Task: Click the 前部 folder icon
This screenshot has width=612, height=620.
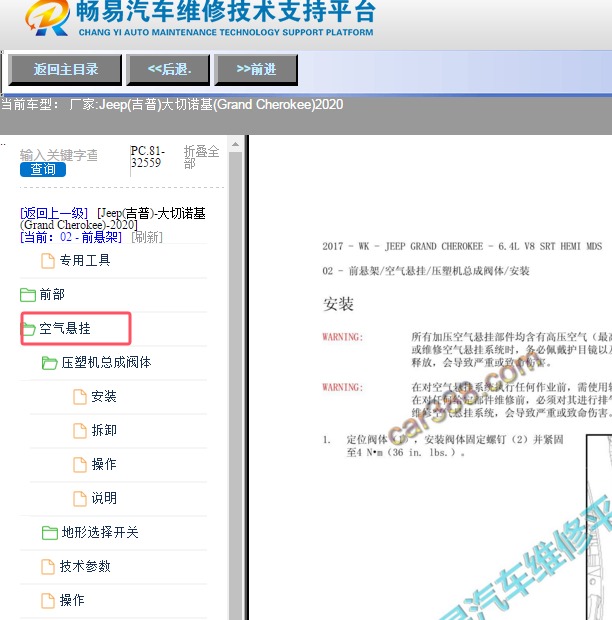Action: pyautogui.click(x=28, y=295)
